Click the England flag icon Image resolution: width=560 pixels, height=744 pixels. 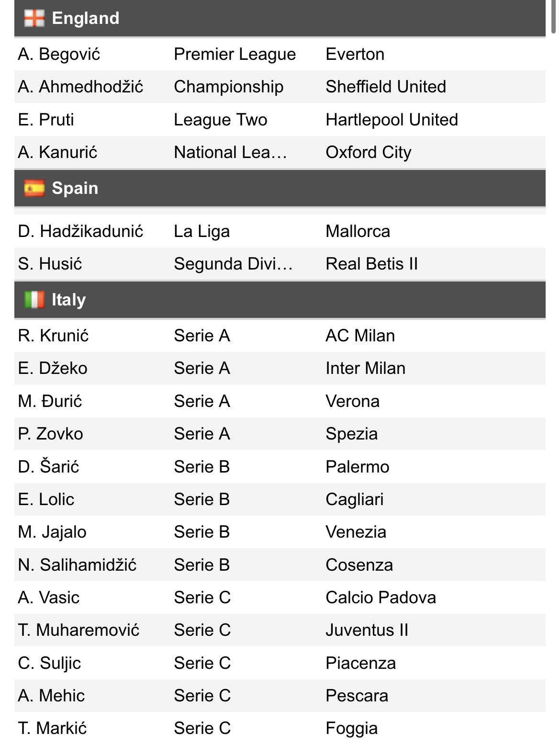point(34,18)
